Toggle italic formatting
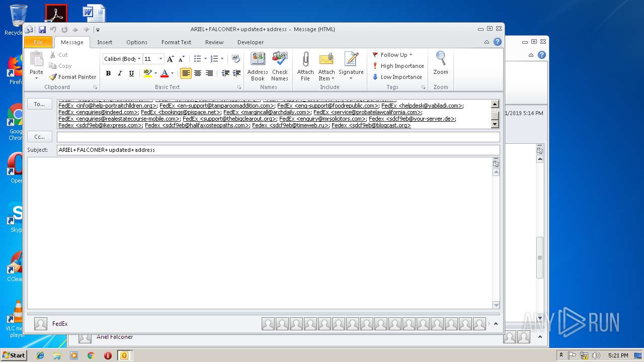The image size is (644, 362). pyautogui.click(x=120, y=73)
